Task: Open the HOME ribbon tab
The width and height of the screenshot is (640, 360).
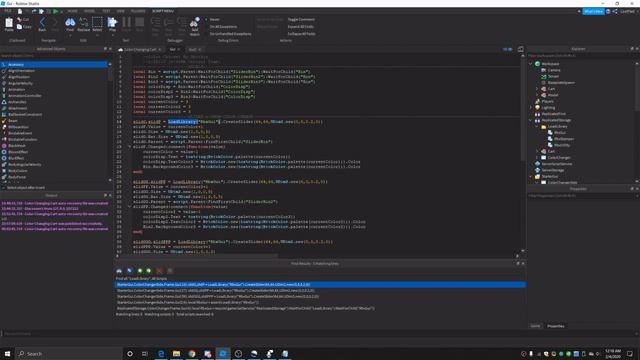Action: pyautogui.click(x=72, y=11)
